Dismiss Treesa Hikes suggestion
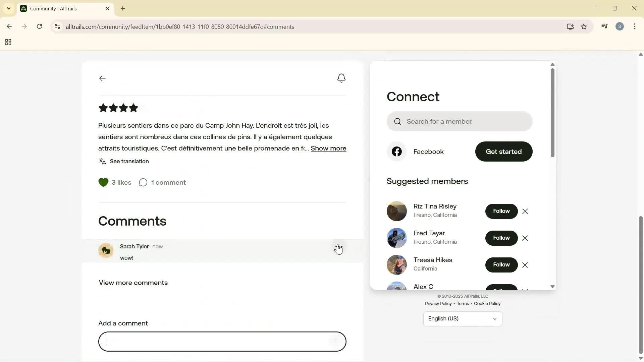Image resolution: width=644 pixels, height=362 pixels. pyautogui.click(x=525, y=265)
